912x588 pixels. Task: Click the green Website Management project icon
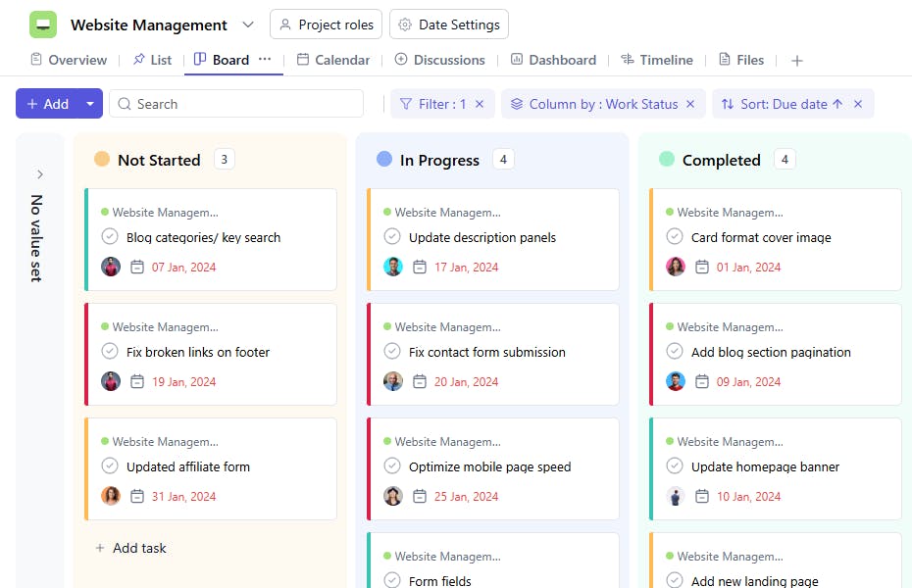pyautogui.click(x=43, y=24)
